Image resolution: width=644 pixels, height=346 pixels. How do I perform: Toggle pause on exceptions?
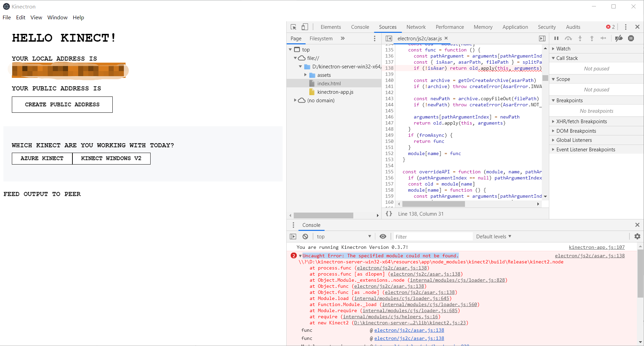pos(631,38)
